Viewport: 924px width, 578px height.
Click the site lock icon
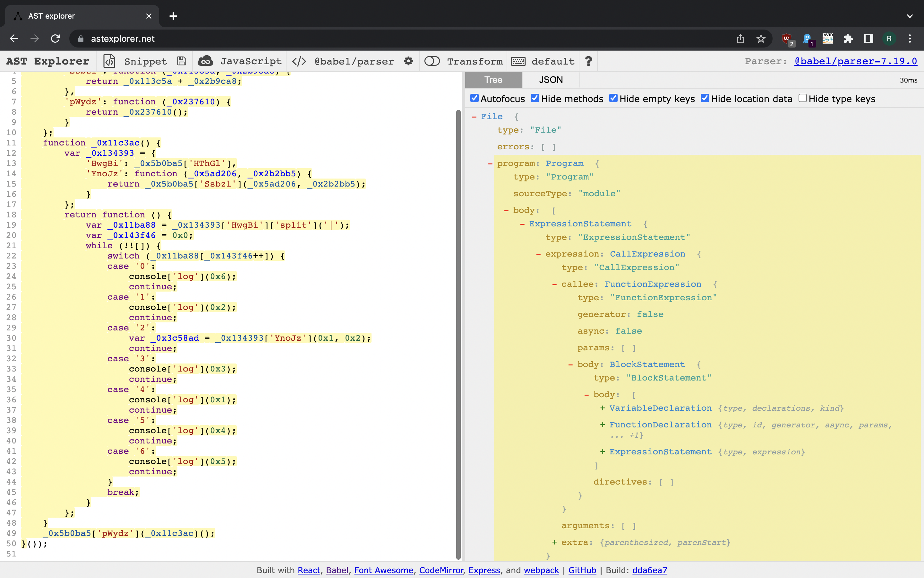pos(81,39)
